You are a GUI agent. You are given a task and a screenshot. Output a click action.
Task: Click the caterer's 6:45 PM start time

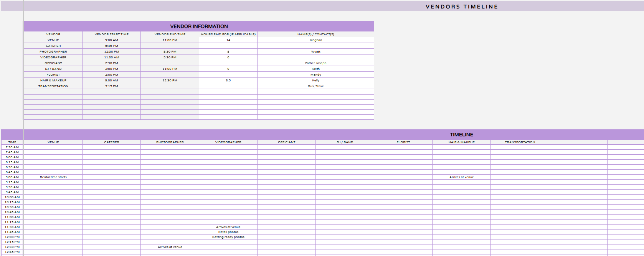tap(112, 46)
